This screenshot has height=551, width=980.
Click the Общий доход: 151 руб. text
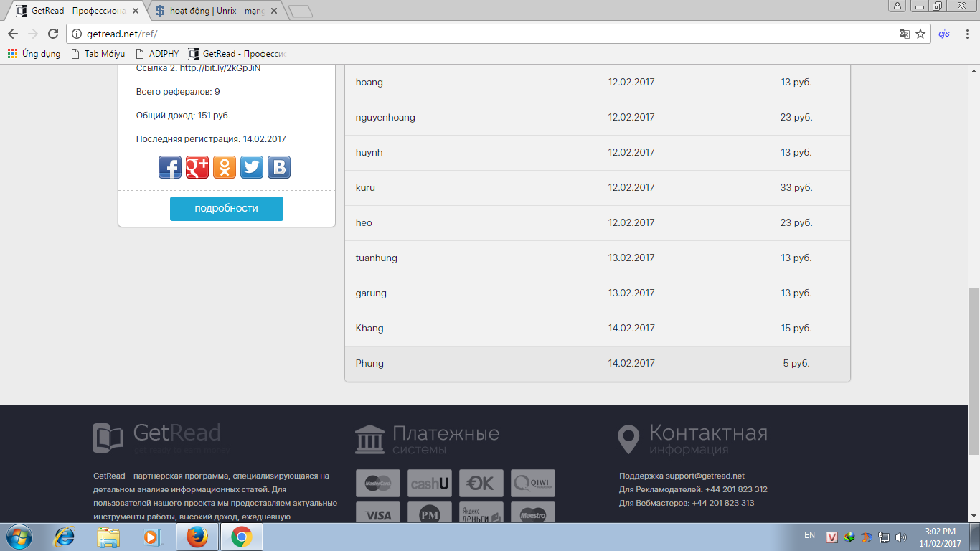183,116
